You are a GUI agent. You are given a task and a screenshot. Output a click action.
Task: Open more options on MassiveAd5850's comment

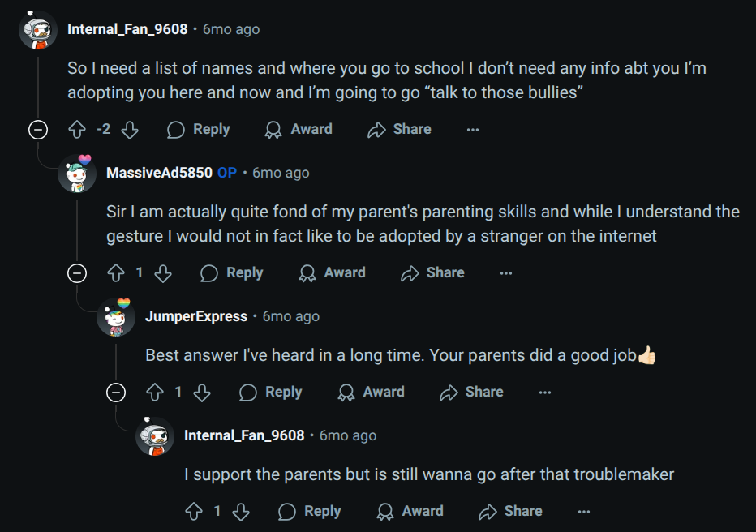click(x=506, y=273)
